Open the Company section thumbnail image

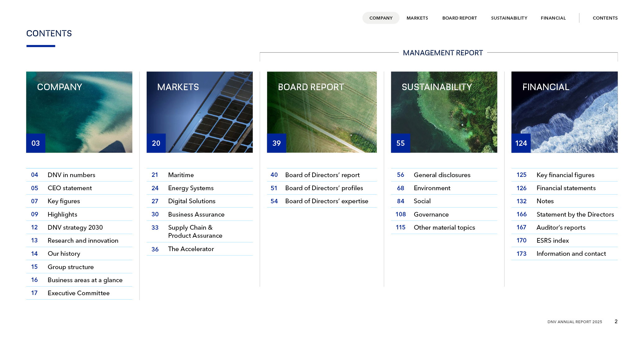[79, 112]
